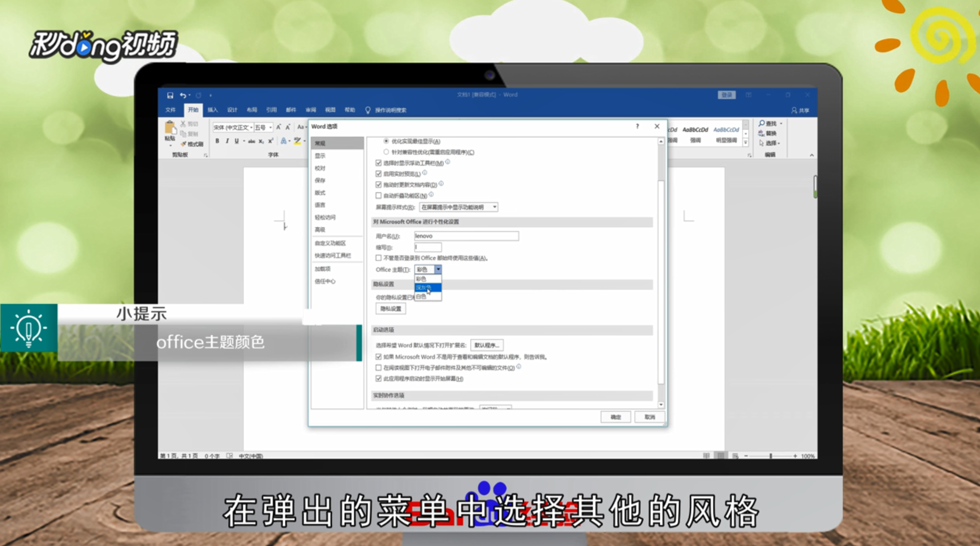980x546 pixels.
Task: Click the superscript x² icon
Action: coord(271,141)
